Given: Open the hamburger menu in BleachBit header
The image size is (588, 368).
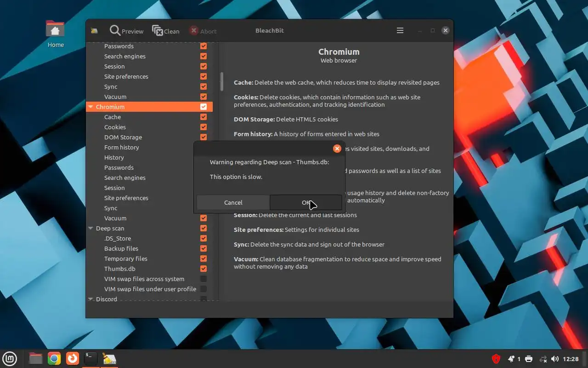Looking at the screenshot, I should pos(400,30).
